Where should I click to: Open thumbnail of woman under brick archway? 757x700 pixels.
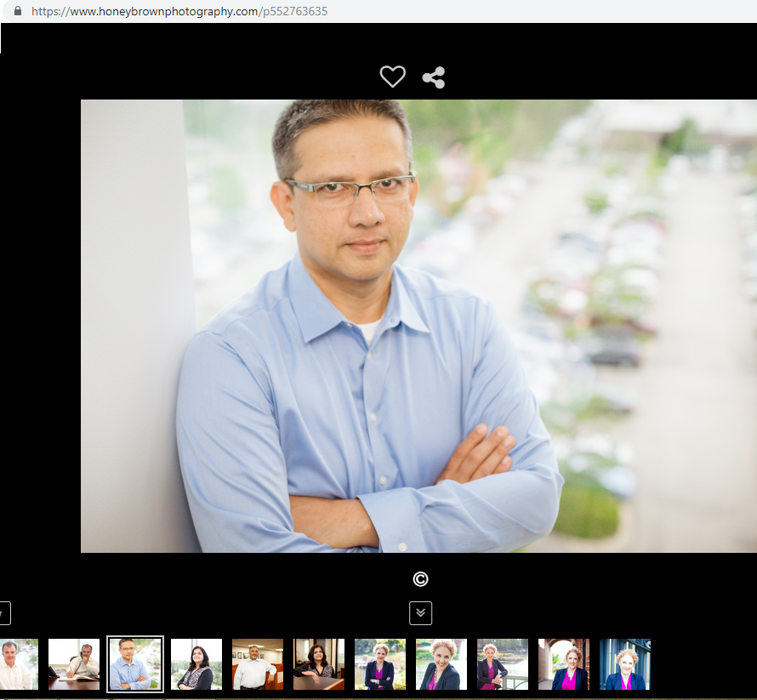(x=564, y=664)
